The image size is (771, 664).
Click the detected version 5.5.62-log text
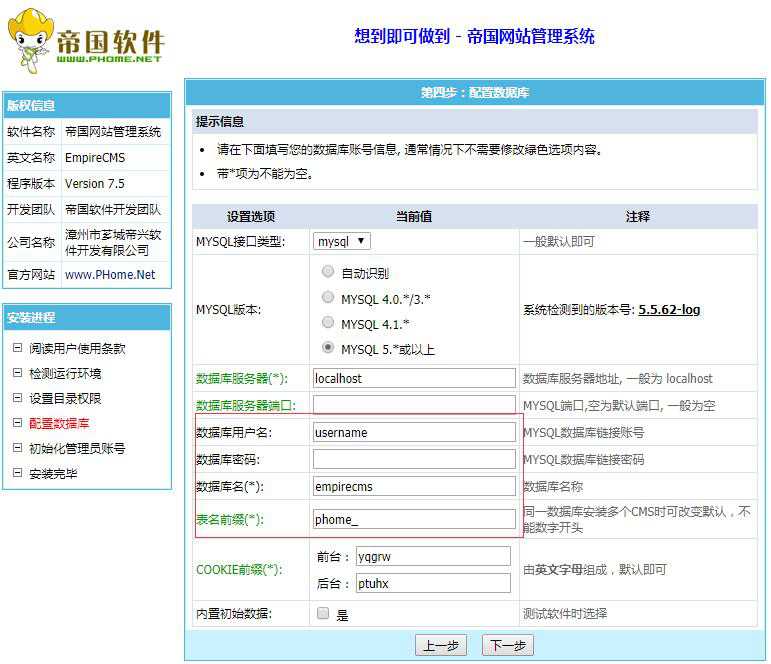click(x=669, y=309)
